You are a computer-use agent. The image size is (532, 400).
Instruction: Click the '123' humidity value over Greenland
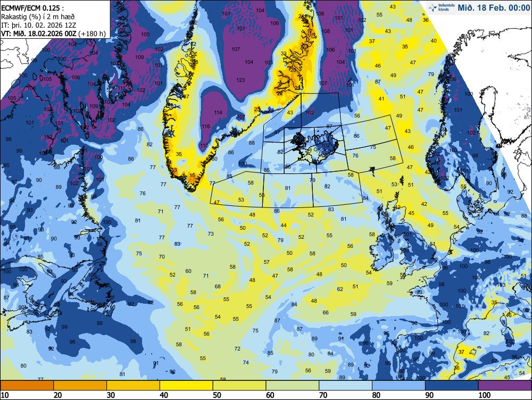(240, 80)
